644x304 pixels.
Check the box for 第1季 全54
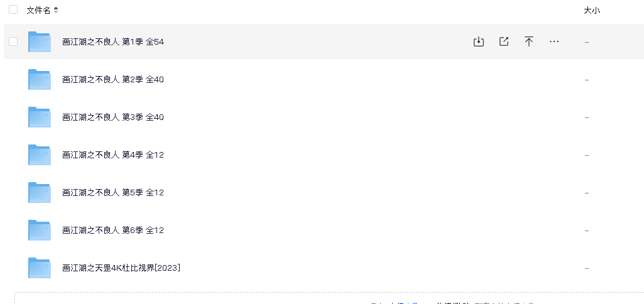[x=13, y=41]
